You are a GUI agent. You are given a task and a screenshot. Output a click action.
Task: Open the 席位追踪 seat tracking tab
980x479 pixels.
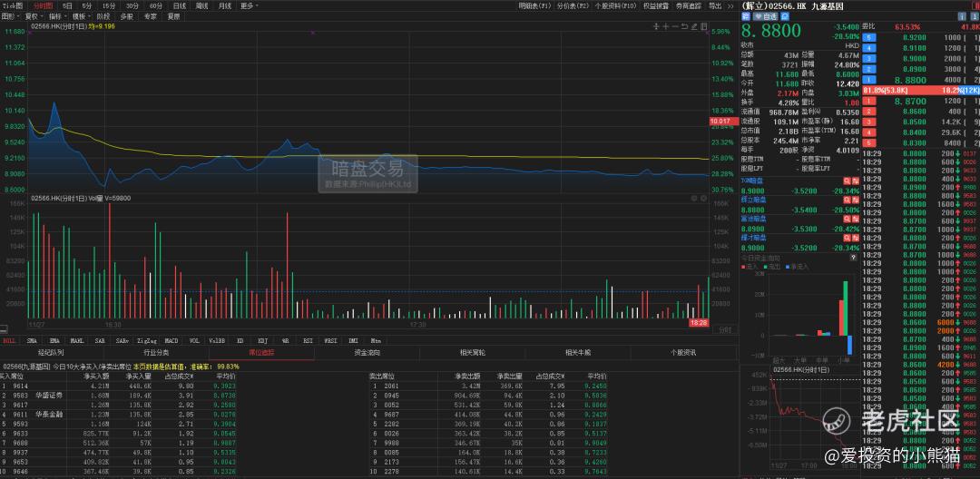261,353
